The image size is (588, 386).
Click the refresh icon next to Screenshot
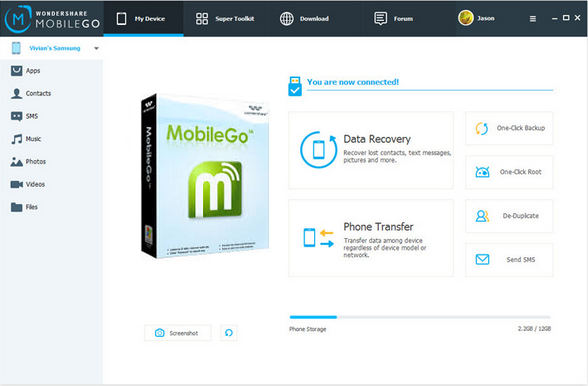coord(229,333)
